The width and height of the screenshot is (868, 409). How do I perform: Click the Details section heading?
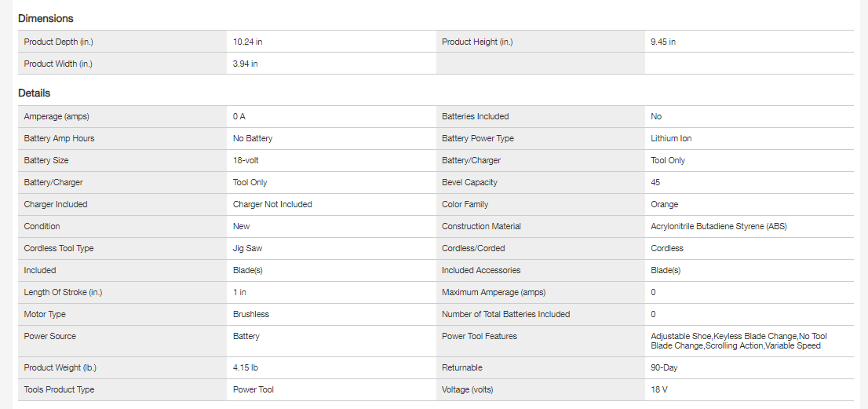tap(34, 93)
